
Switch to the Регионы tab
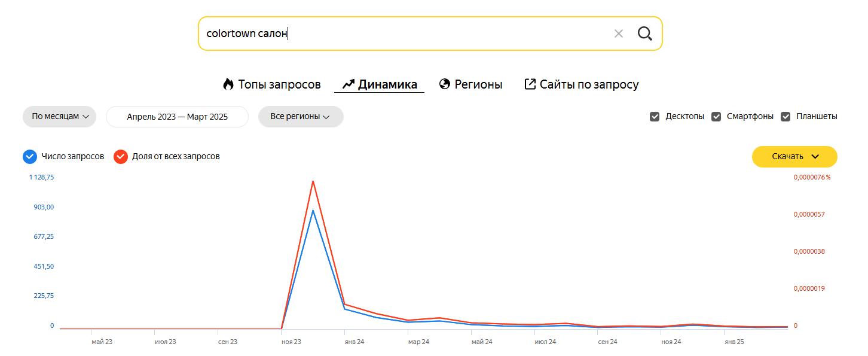[x=478, y=84]
